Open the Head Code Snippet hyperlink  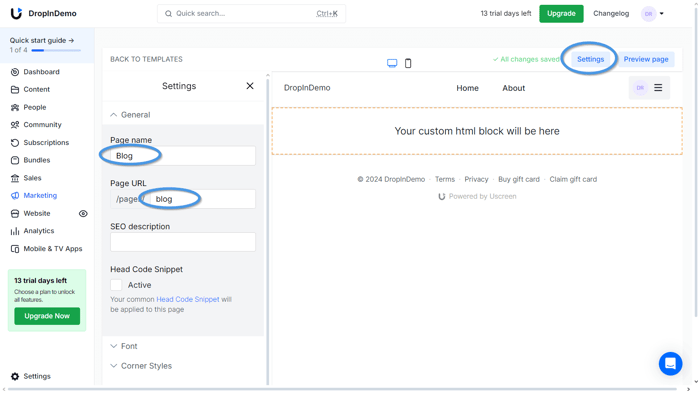coord(188,299)
